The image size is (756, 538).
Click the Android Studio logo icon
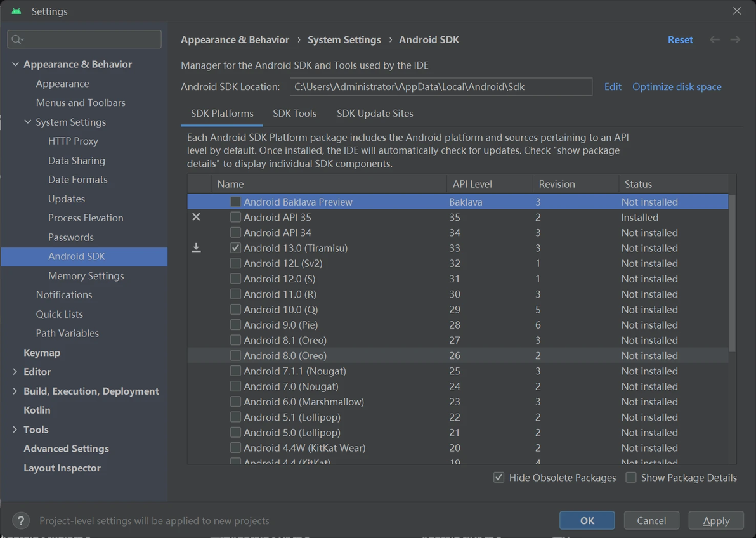pyautogui.click(x=16, y=11)
